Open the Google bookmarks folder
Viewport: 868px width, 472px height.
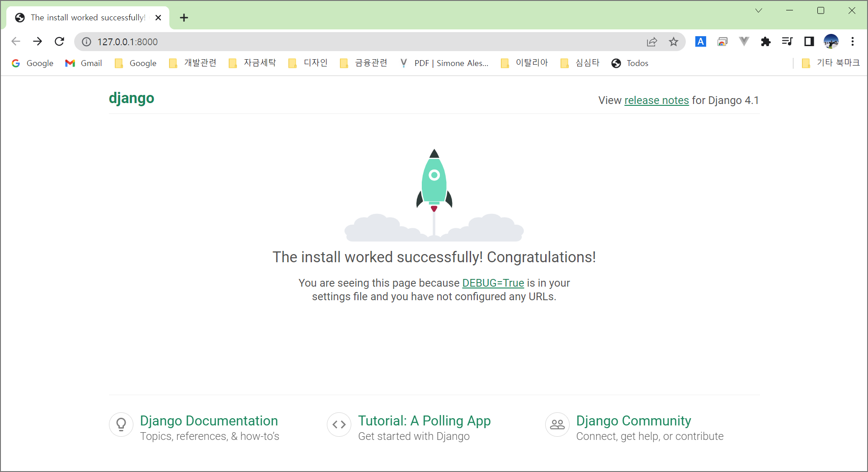click(136, 63)
